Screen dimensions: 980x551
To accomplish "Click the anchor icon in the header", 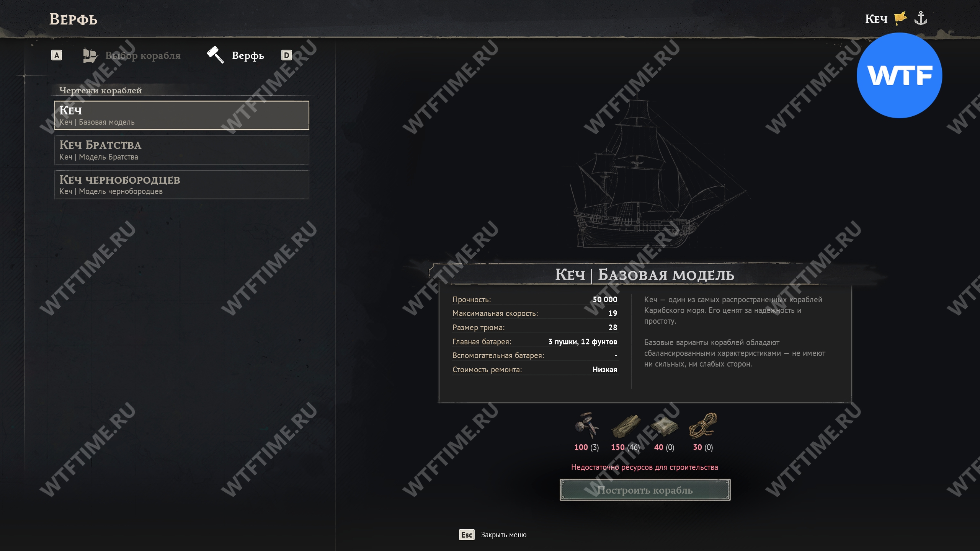I will pyautogui.click(x=921, y=18).
